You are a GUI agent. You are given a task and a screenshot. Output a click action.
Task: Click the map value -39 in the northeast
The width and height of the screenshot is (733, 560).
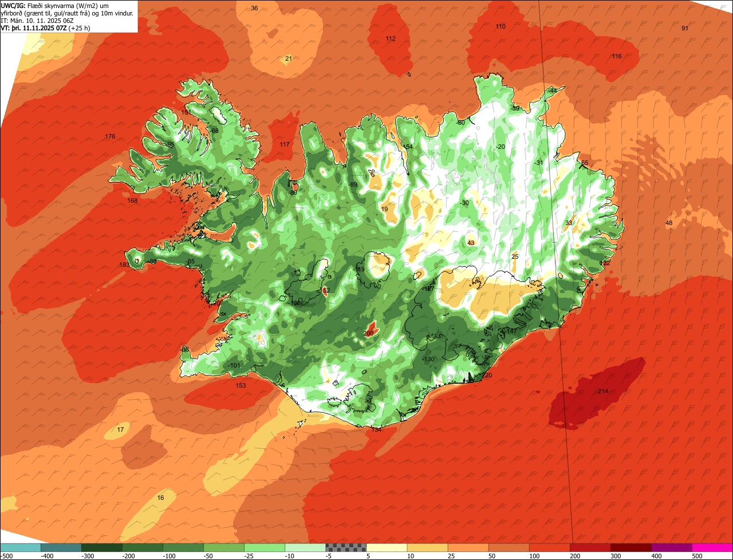point(515,109)
